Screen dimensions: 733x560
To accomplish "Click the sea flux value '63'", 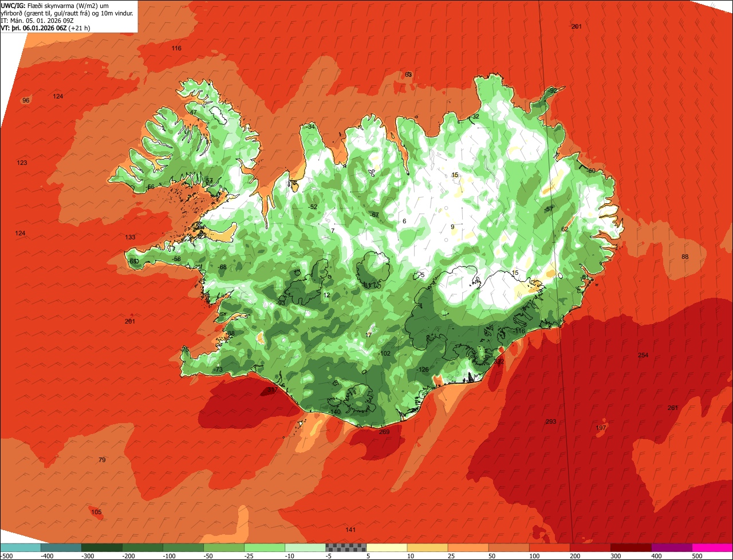I will pyautogui.click(x=408, y=75).
